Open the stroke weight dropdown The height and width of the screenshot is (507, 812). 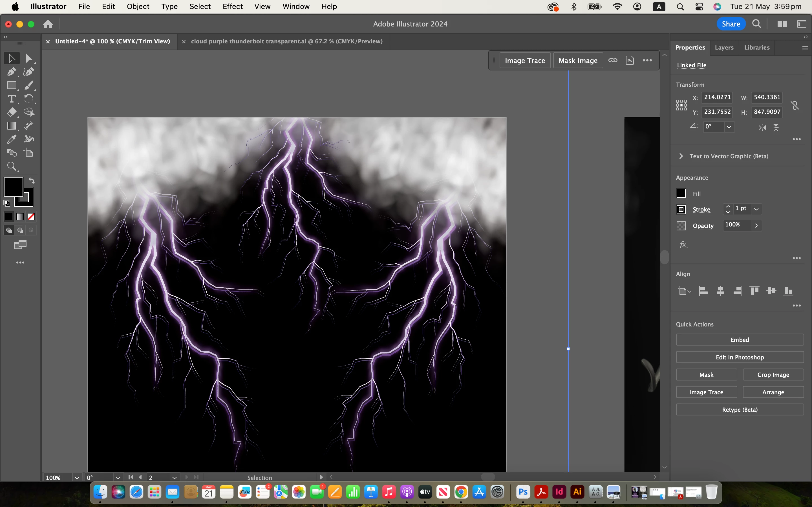tap(756, 209)
